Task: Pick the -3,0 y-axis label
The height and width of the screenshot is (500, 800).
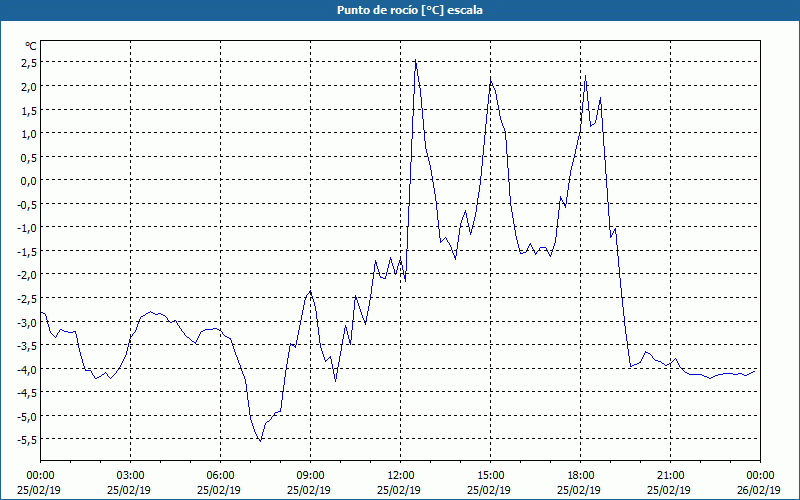Action: 27,322
